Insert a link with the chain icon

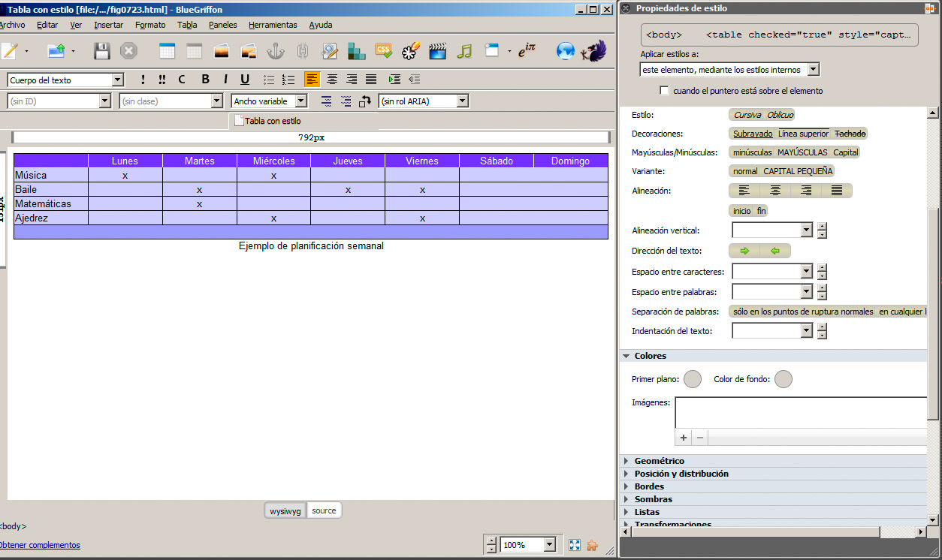point(303,51)
